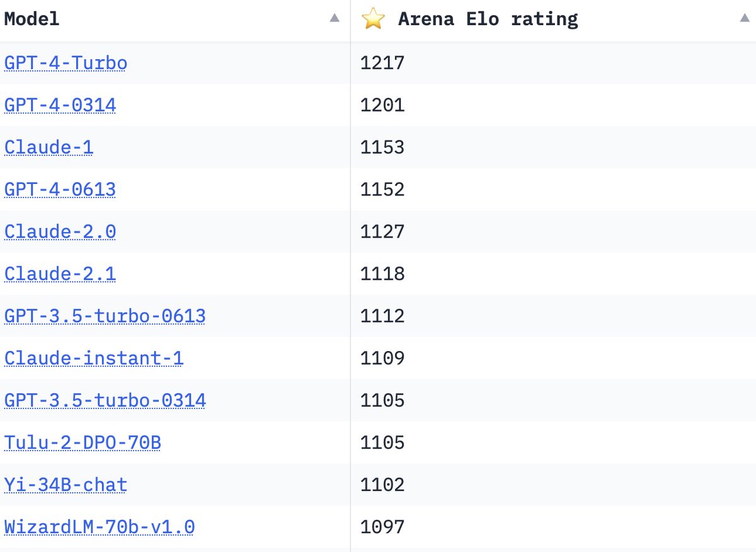Open the GPT-4-0613 model page
Viewport: 756px width, 552px height.
click(60, 190)
